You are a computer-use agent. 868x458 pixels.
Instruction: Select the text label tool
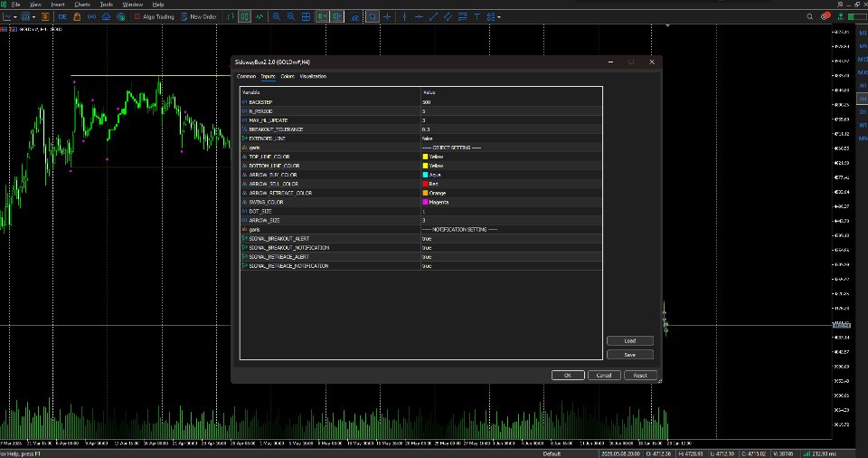pos(476,16)
